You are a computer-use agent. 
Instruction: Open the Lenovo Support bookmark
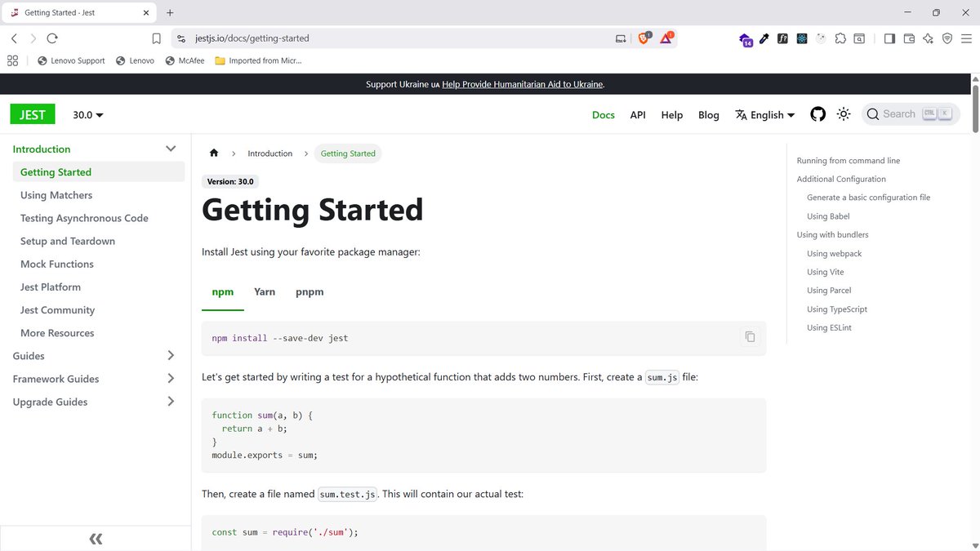coord(71,60)
